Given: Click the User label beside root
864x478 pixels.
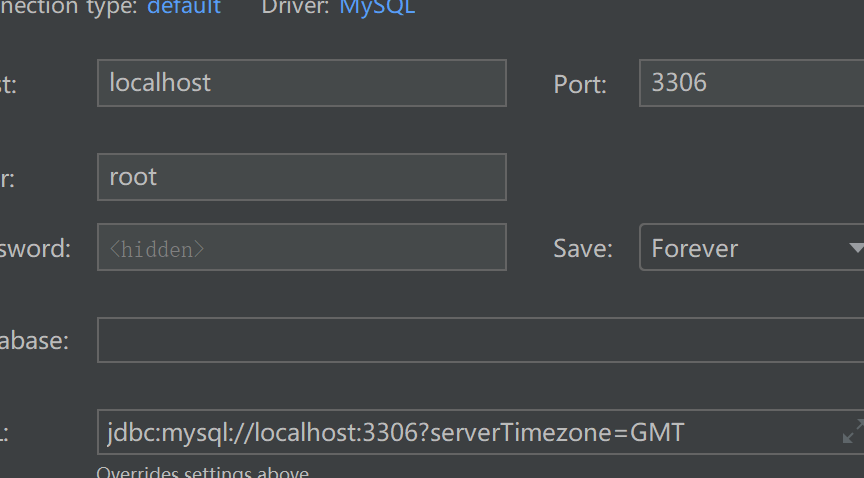Looking at the screenshot, I should point(8,179).
